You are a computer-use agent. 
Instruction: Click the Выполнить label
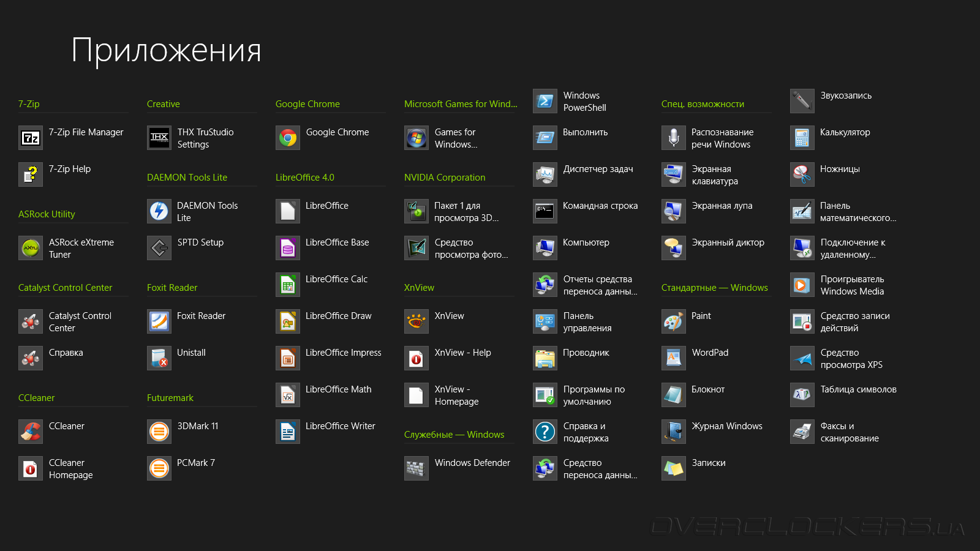[x=586, y=132]
